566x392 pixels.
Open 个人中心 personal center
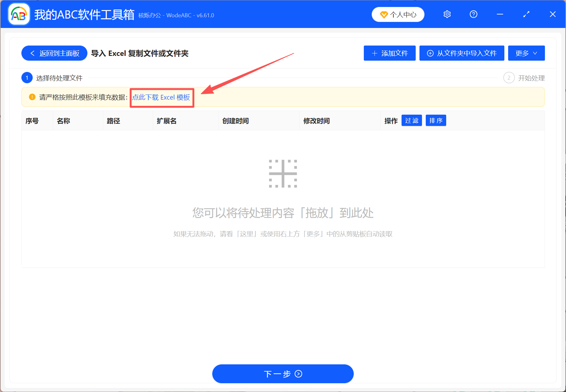[398, 14]
